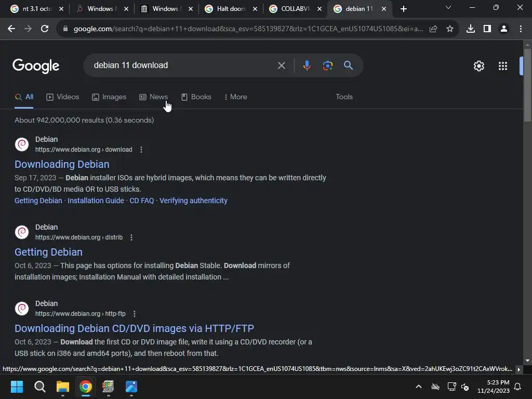Switch to Videos results
The height and width of the screenshot is (399, 532).
[x=63, y=97]
